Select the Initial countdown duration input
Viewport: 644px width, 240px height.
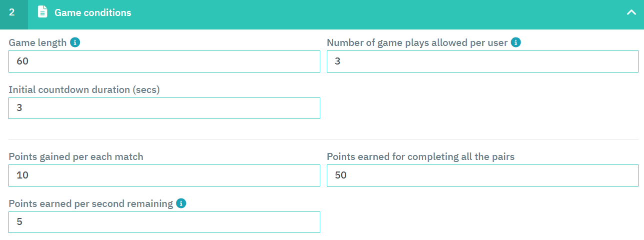coord(164,108)
